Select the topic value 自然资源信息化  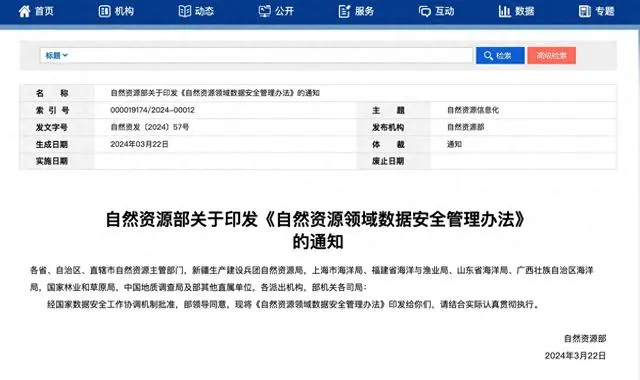click(473, 110)
